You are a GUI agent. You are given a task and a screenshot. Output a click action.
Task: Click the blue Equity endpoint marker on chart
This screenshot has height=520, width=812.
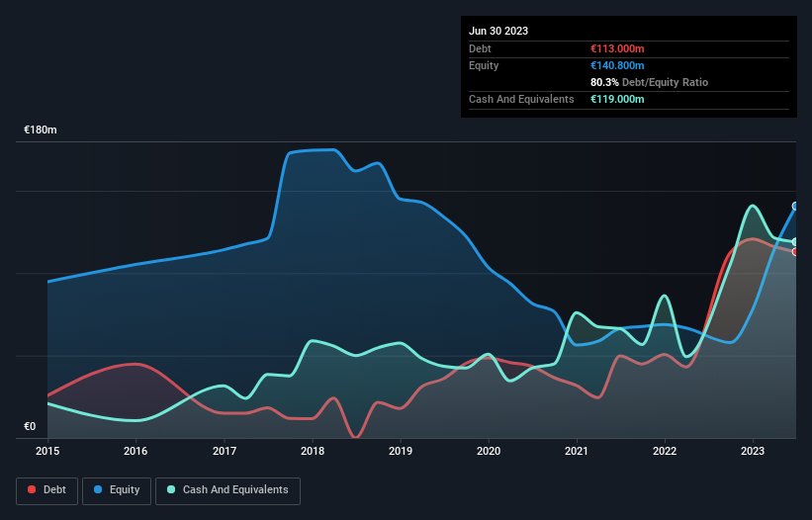pos(795,207)
